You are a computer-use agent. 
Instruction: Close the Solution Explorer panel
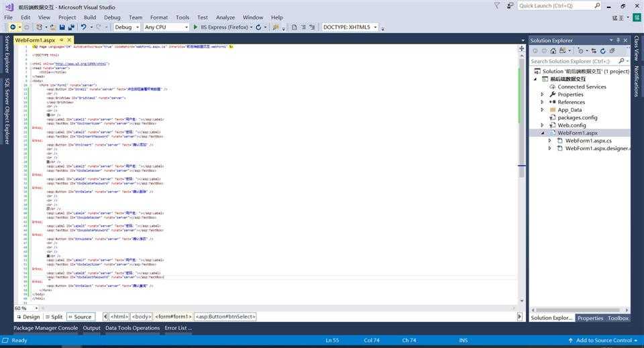[625, 40]
